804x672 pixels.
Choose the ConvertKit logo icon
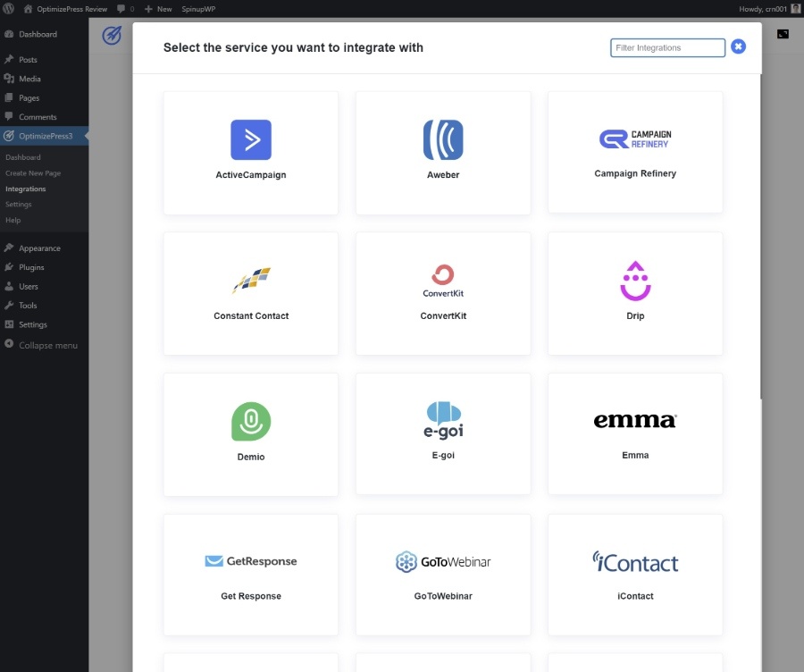click(443, 281)
